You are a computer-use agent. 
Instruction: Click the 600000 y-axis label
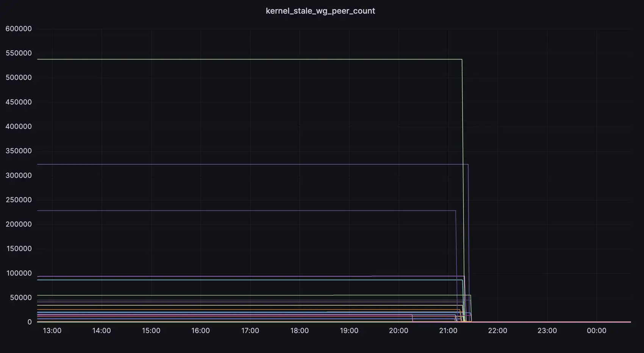click(x=19, y=29)
